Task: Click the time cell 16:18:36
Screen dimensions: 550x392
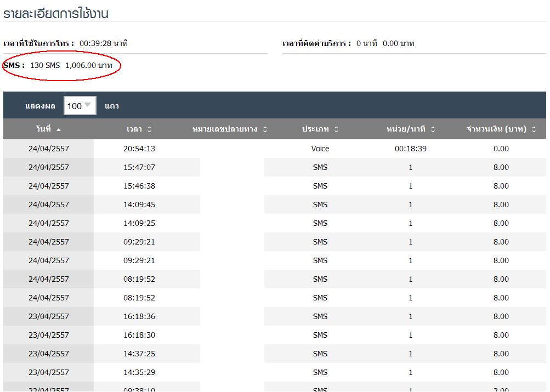Action: pos(139,316)
